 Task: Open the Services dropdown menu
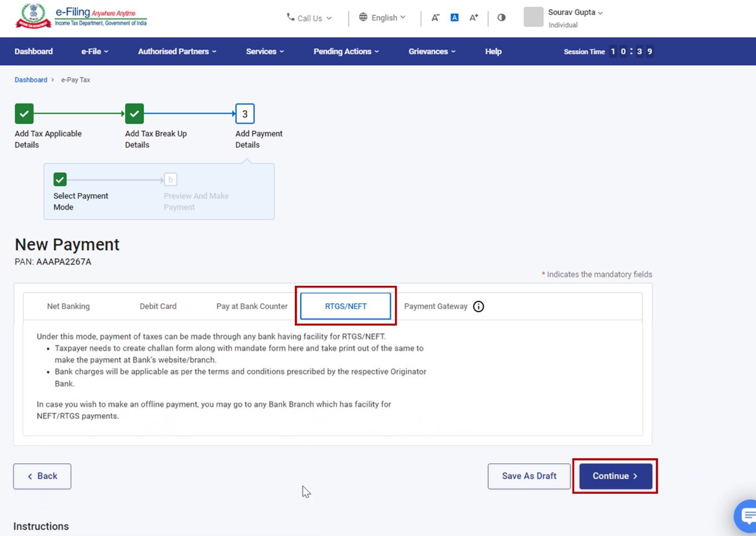pyautogui.click(x=264, y=51)
